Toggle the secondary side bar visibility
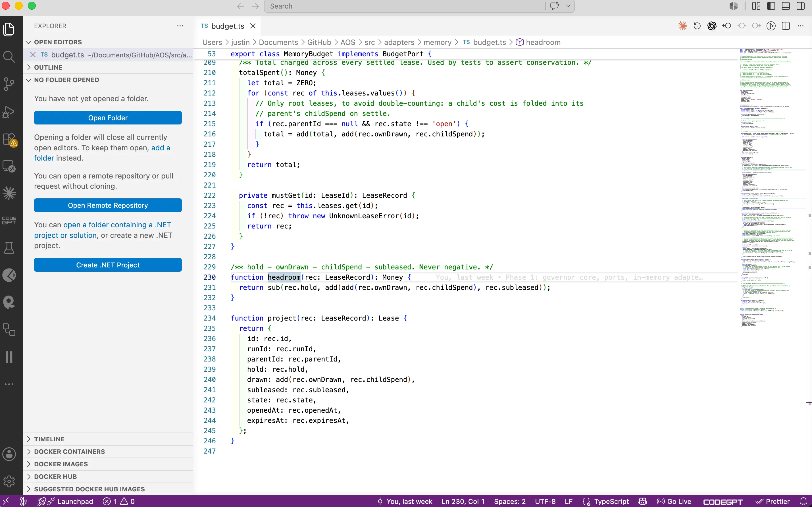 [x=801, y=6]
